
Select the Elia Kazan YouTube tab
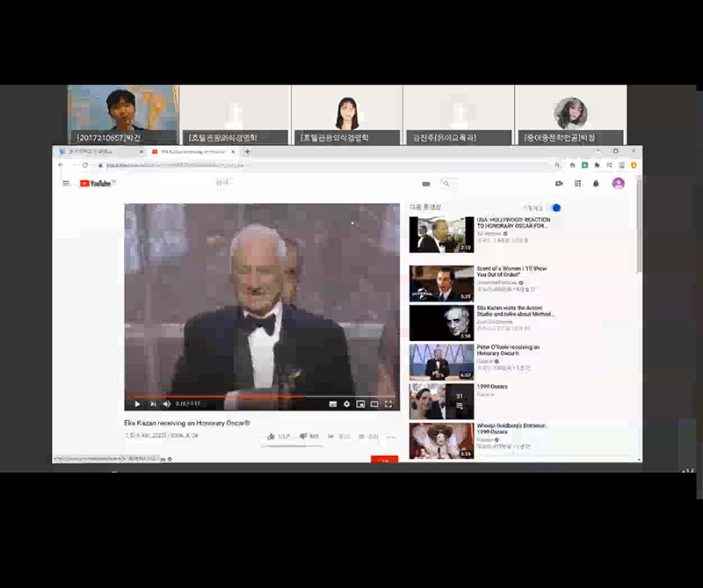[x=192, y=151]
